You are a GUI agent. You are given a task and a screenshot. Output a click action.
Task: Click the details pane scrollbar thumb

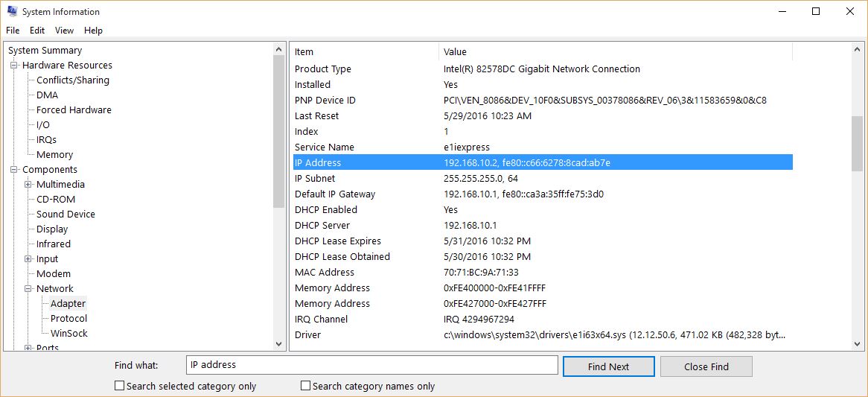[857, 144]
